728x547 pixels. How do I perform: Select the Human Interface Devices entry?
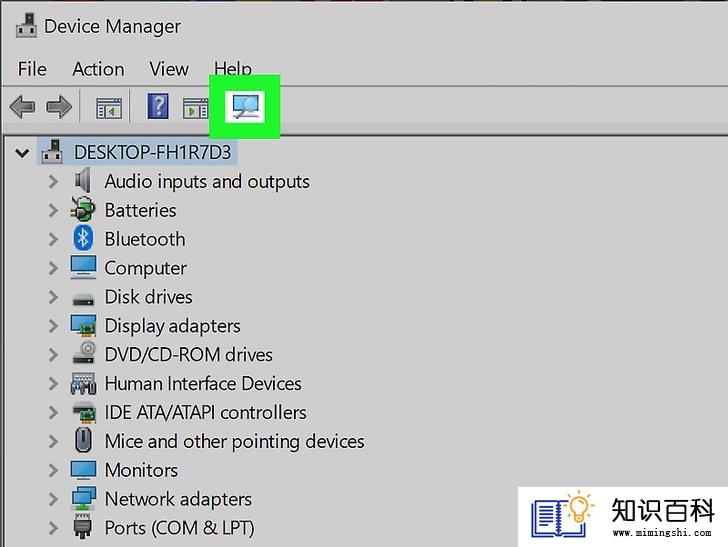pos(203,384)
